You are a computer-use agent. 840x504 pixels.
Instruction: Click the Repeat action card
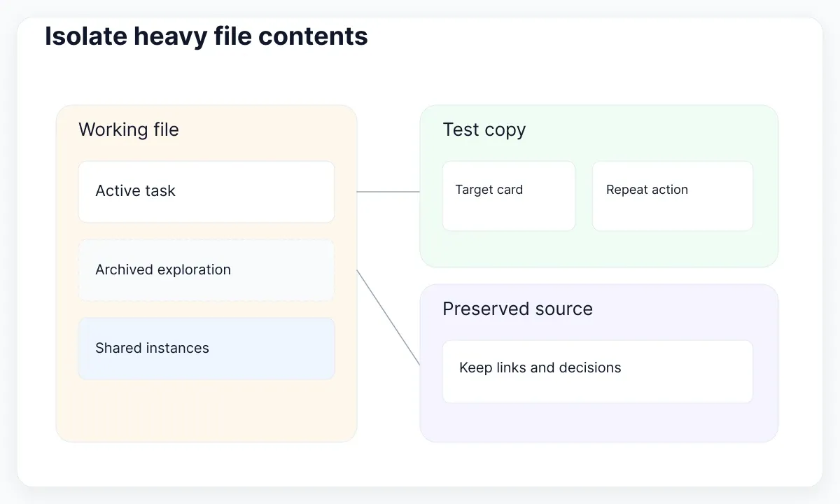pyautogui.click(x=673, y=196)
